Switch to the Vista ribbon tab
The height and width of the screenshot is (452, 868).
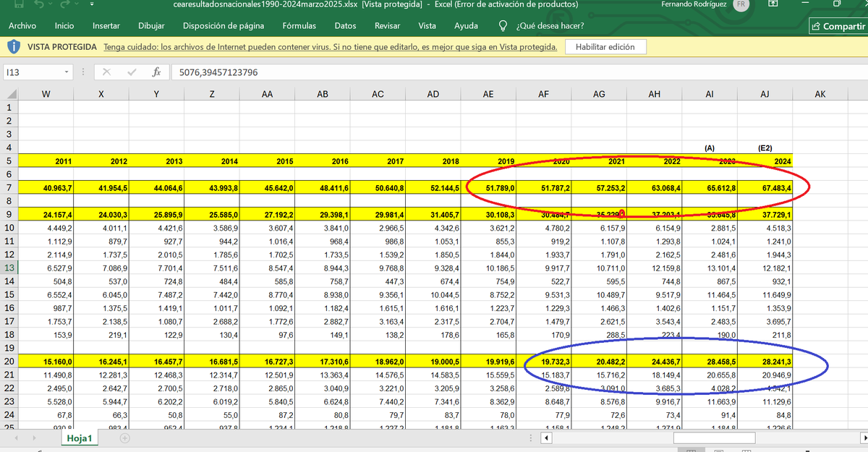click(427, 26)
